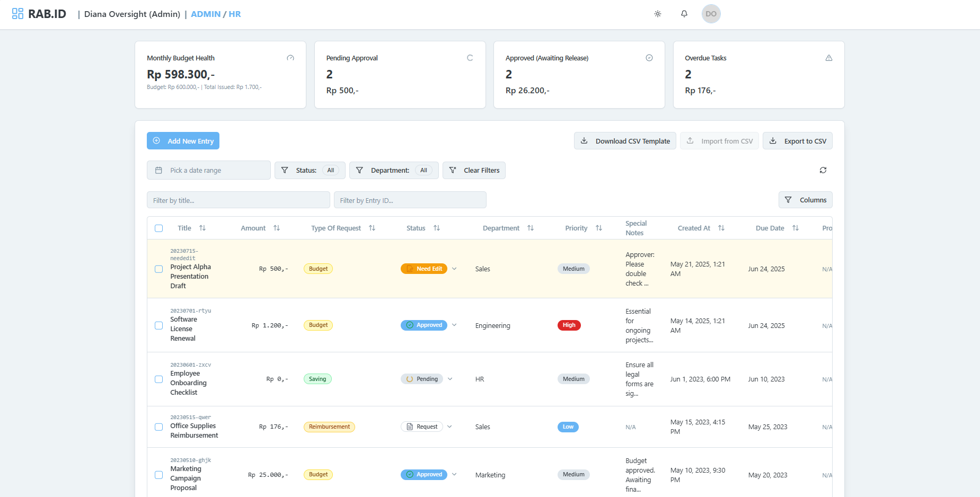Click the Rp 598.300 budget health figure
The height and width of the screenshot is (497, 980).
181,74
